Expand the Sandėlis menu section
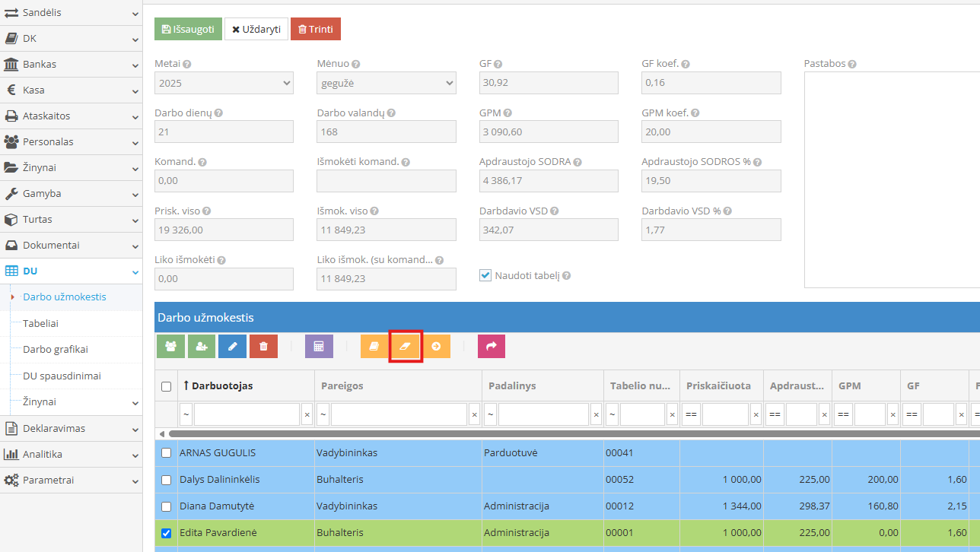980x552 pixels. tap(72, 13)
